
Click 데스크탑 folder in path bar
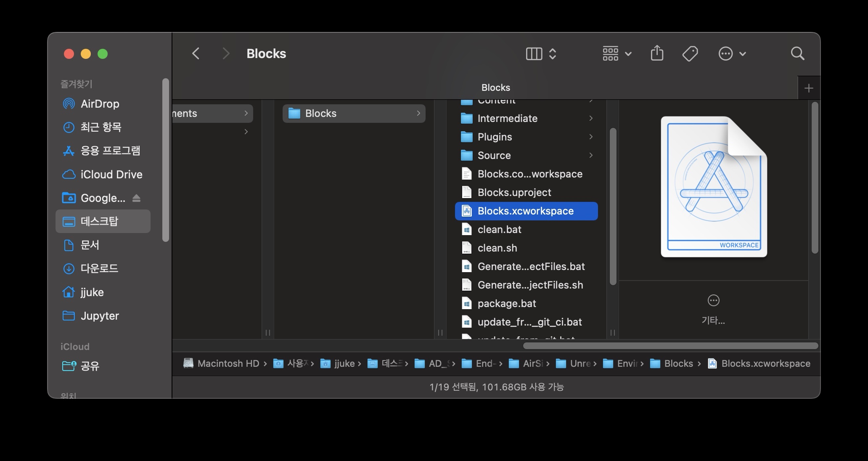385,363
